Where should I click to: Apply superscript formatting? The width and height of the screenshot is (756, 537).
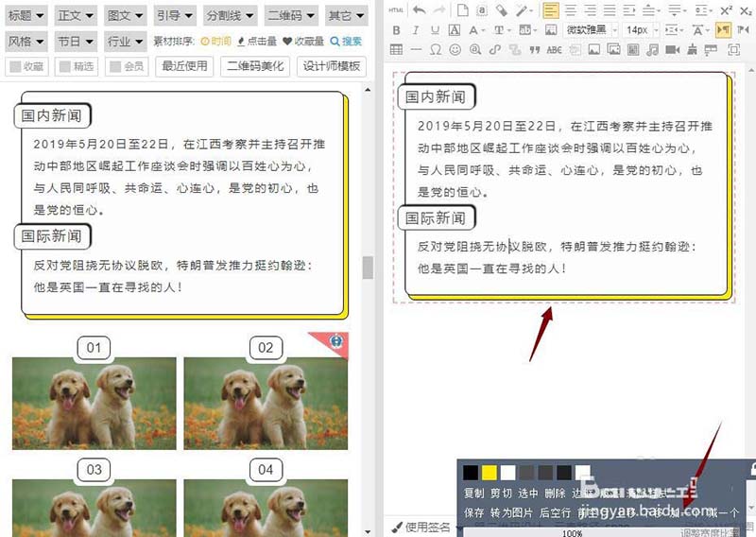727,10
